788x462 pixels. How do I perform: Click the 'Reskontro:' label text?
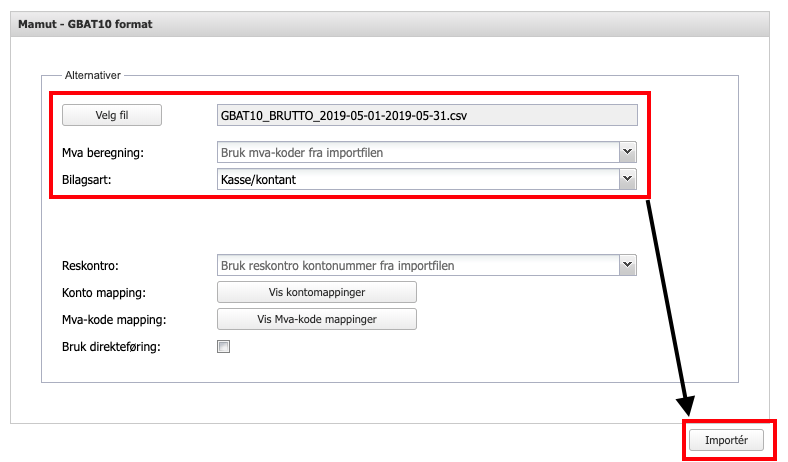click(x=90, y=266)
